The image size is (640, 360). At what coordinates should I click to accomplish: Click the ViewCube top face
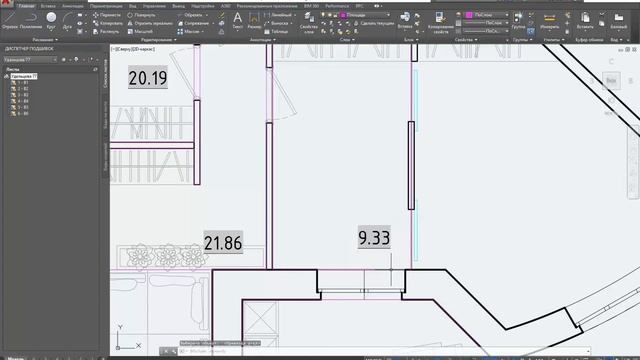pos(611,80)
